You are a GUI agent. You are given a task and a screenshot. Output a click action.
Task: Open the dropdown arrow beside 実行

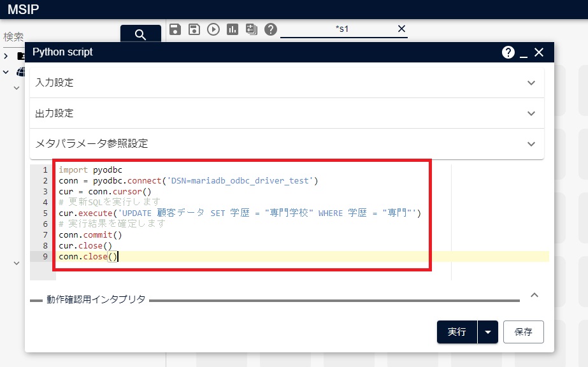coord(488,332)
